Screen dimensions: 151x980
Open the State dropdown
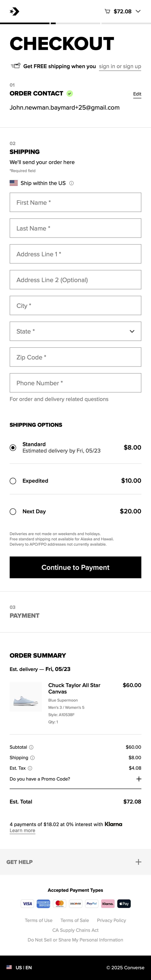[x=75, y=331]
